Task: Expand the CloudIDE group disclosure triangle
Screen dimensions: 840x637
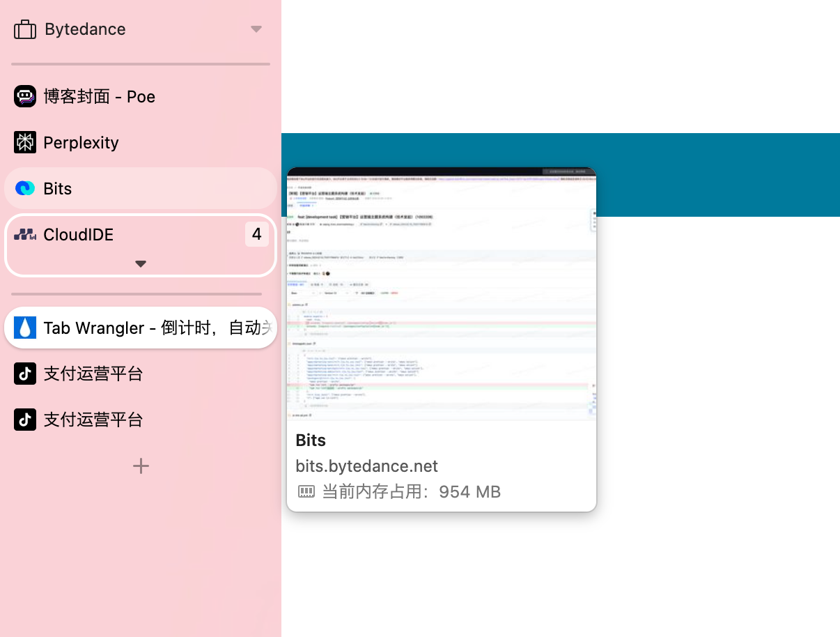Action: point(141,264)
